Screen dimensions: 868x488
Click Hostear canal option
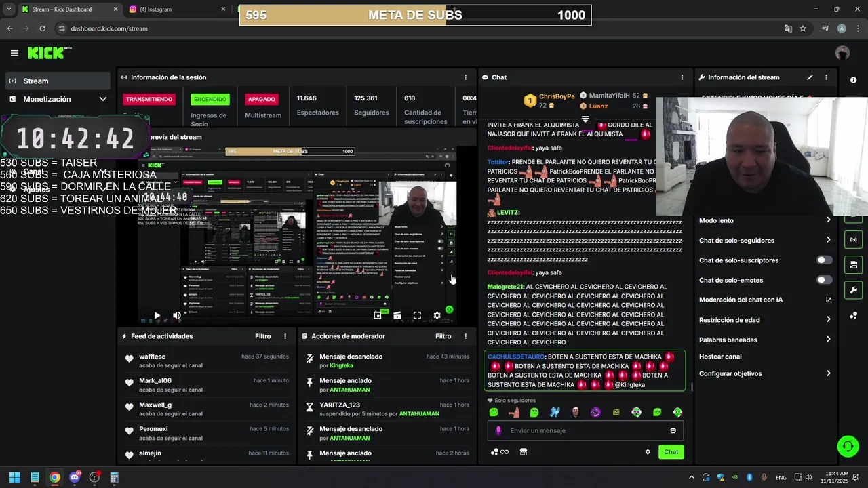point(720,357)
